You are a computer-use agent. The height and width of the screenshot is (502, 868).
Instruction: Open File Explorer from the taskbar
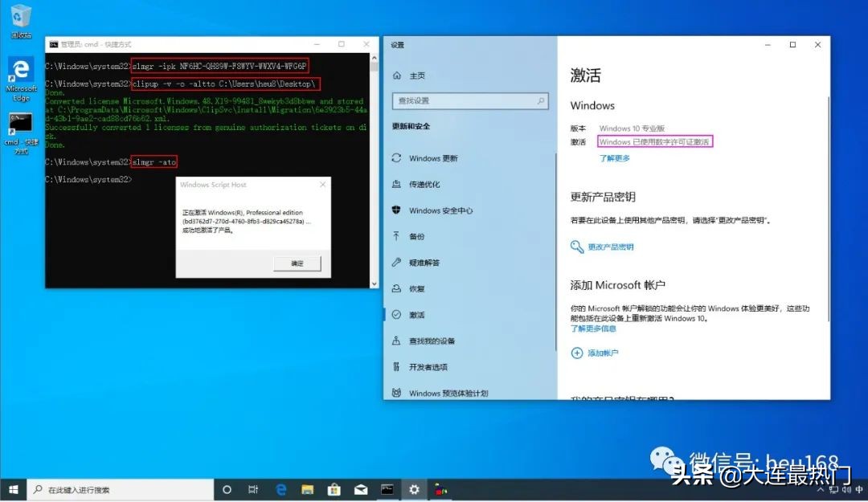click(x=306, y=489)
